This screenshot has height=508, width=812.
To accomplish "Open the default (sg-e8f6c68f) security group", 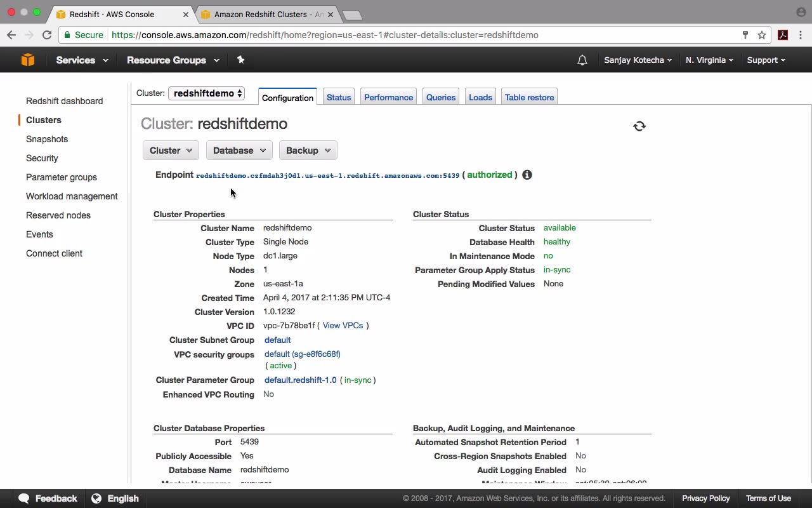I will [x=302, y=354].
